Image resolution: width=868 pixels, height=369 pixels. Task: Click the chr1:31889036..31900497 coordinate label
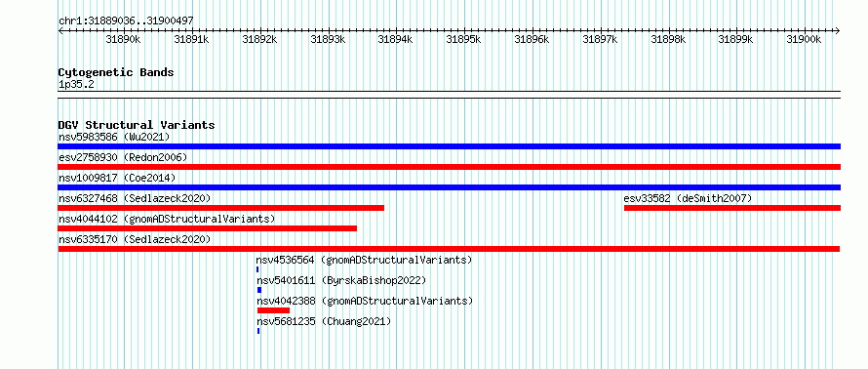click(126, 21)
